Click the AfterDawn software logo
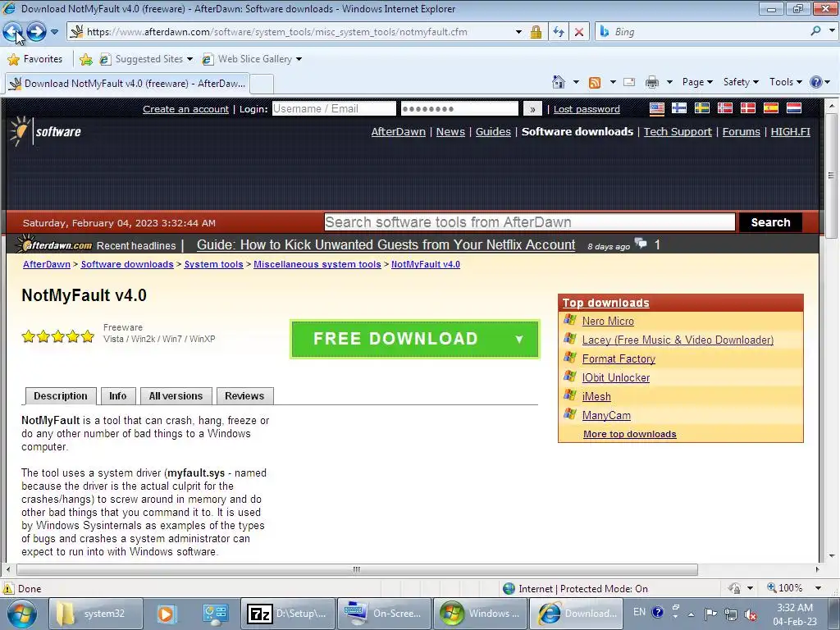The height and width of the screenshot is (630, 840). click(46, 131)
